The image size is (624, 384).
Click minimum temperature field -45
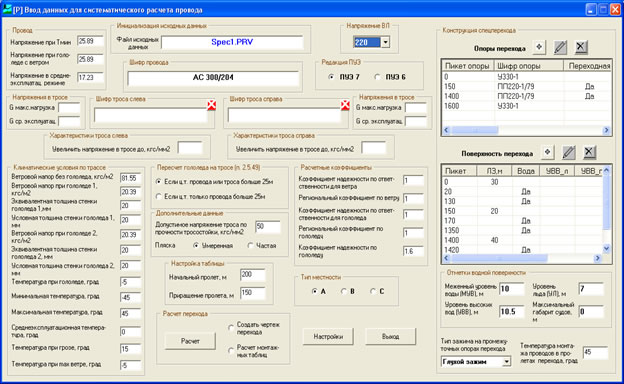[x=130, y=298]
